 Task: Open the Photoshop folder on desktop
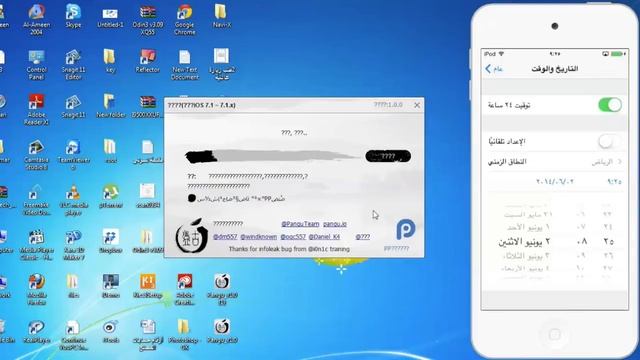pyautogui.click(x=184, y=335)
